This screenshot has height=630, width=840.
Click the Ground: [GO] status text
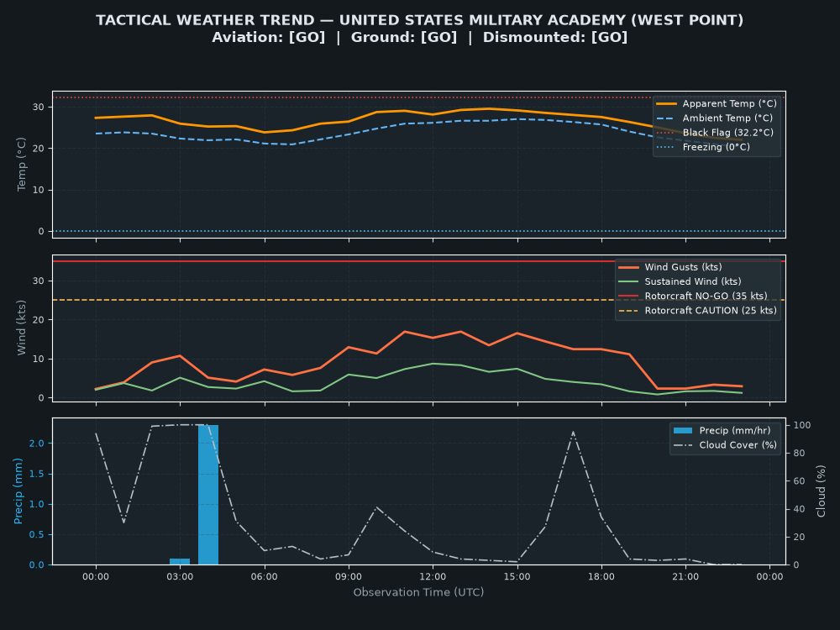404,38
